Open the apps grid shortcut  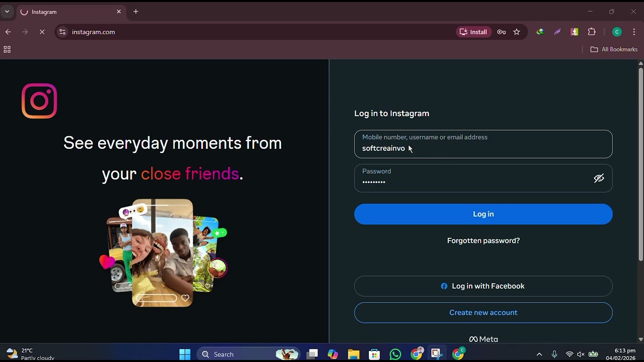(x=7, y=49)
